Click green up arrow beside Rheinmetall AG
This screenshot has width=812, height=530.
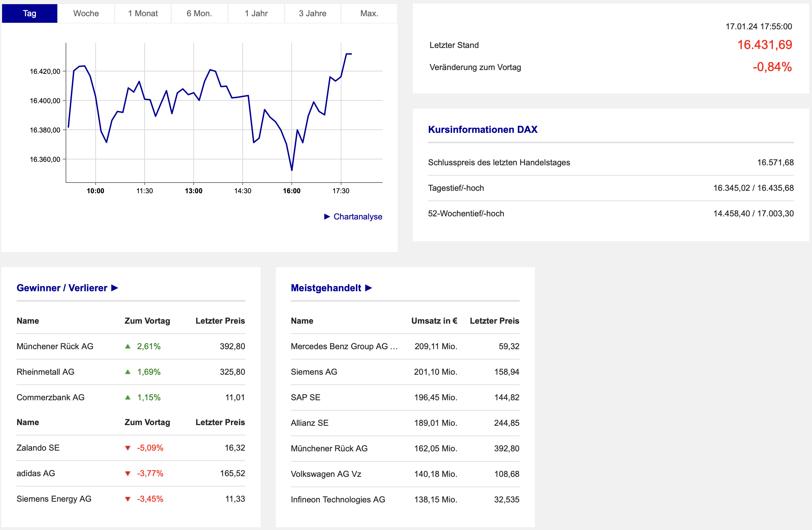coord(128,372)
